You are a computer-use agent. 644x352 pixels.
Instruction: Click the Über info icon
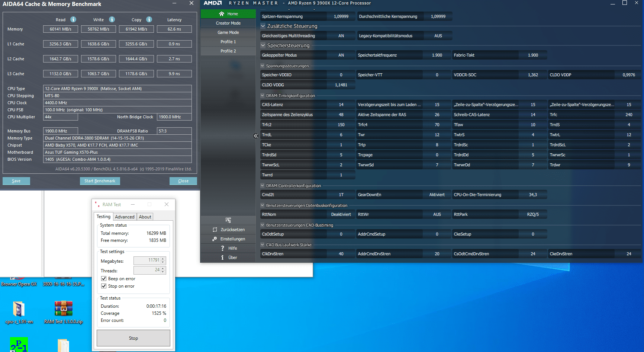[x=222, y=257]
